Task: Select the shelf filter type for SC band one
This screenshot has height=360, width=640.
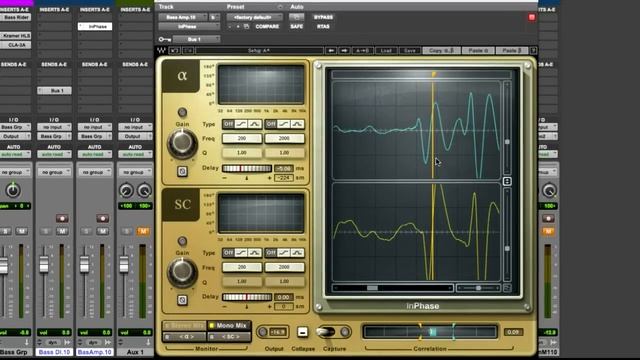Action: [241, 253]
